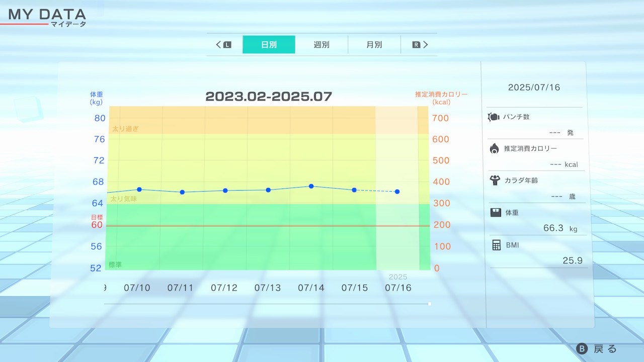Click the estimated calories flame icon
Image resolution: width=644 pixels, height=362 pixels.
[495, 148]
